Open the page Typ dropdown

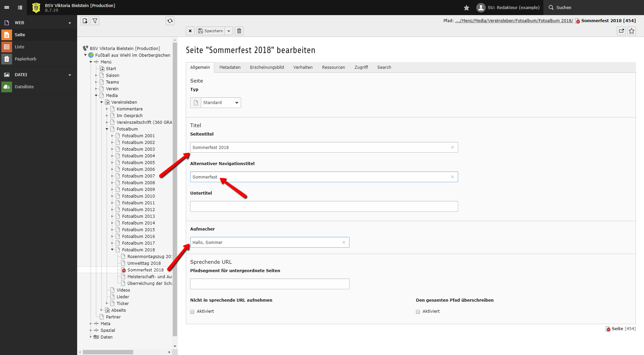pyautogui.click(x=221, y=103)
